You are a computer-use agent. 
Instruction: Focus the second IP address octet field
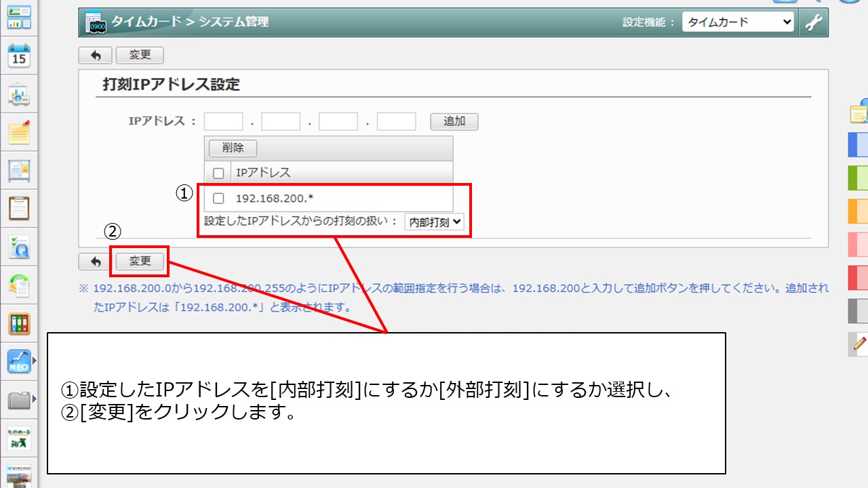pos(281,122)
